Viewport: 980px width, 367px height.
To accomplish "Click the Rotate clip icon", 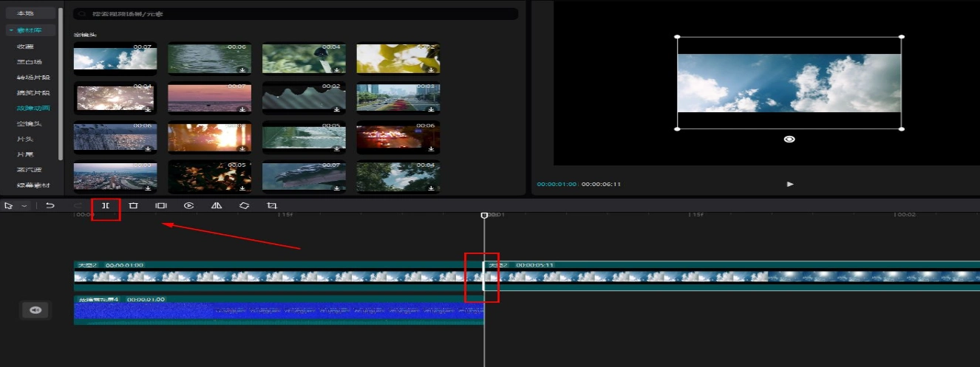I will [244, 206].
